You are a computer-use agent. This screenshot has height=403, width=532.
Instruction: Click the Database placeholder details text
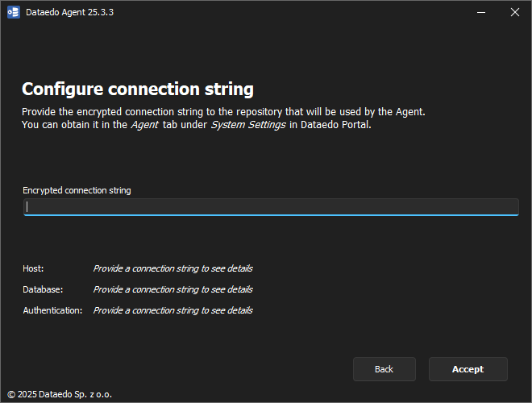[x=173, y=289]
